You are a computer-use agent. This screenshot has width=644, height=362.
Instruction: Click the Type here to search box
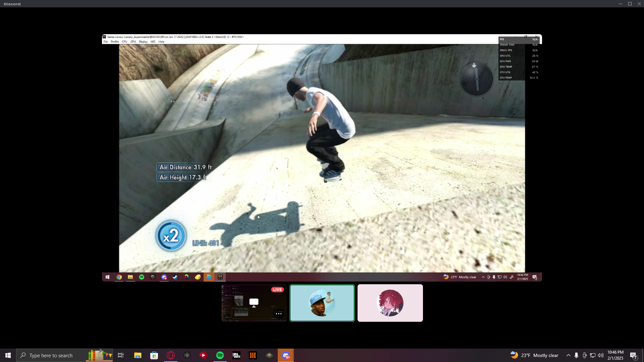pyautogui.click(x=51, y=355)
